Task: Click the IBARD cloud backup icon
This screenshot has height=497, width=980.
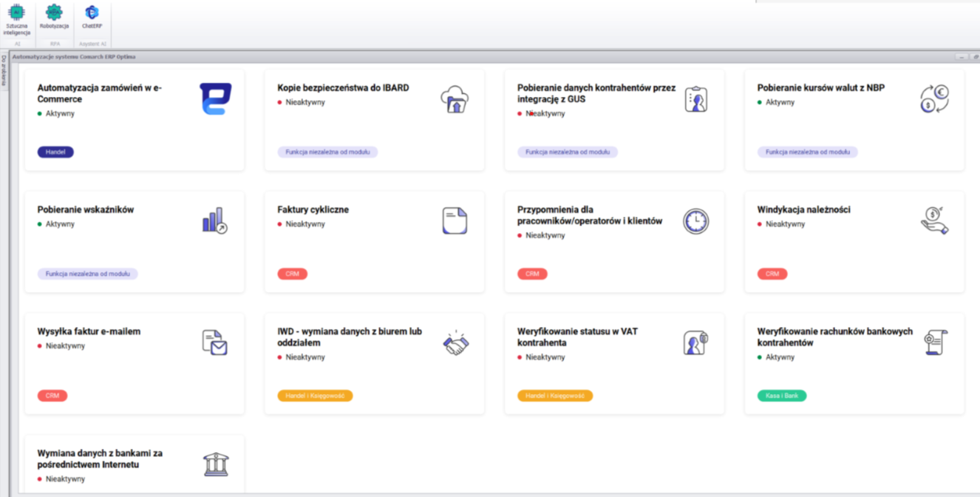Action: tap(455, 99)
